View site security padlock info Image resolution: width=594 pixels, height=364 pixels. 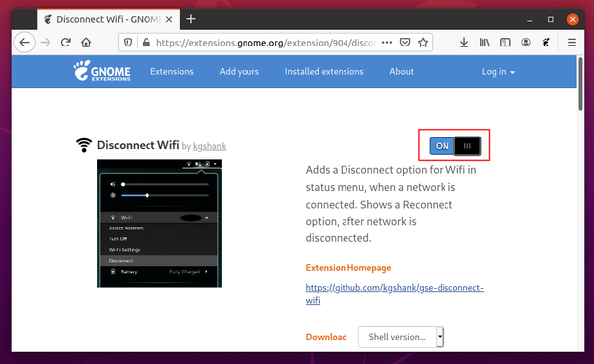point(146,43)
